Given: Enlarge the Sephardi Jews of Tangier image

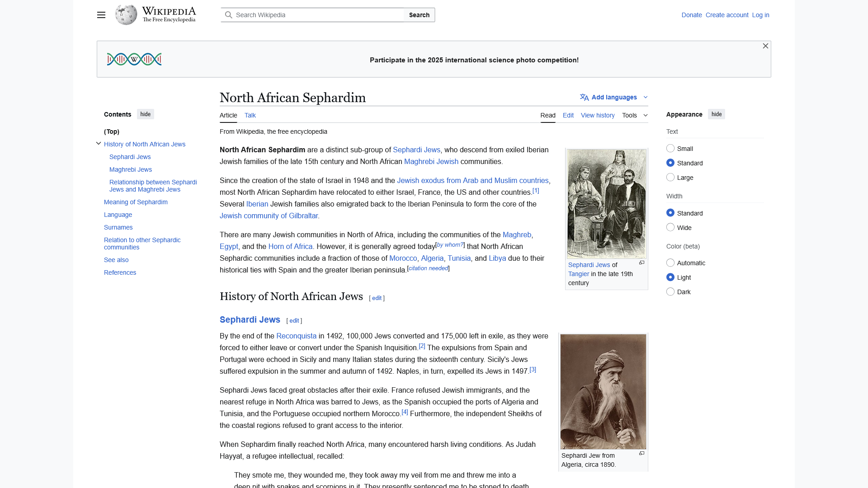Looking at the screenshot, I should pyautogui.click(x=642, y=263).
